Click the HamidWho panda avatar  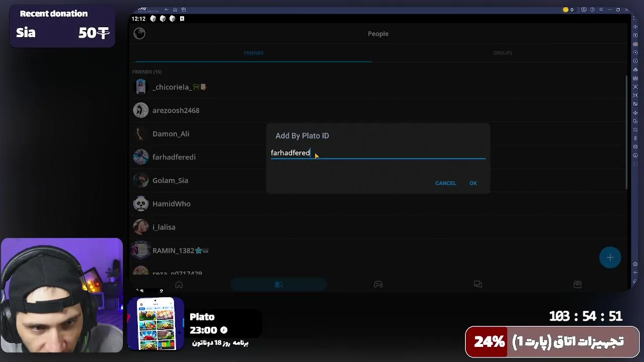point(141,204)
